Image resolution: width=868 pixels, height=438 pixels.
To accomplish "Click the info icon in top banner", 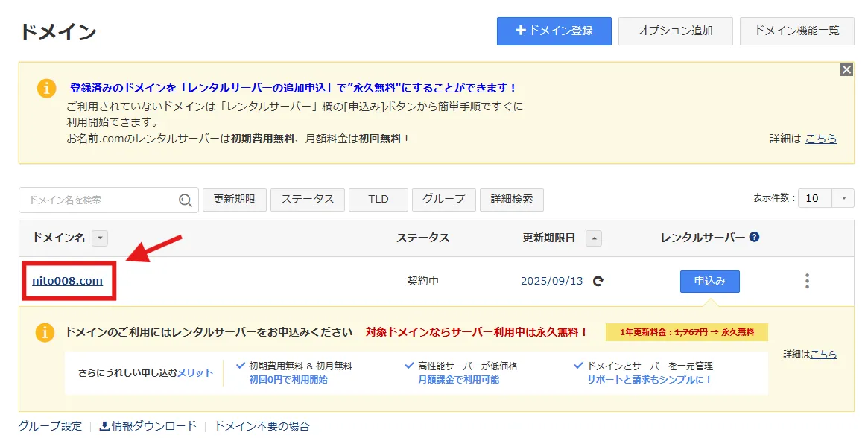I will point(46,88).
